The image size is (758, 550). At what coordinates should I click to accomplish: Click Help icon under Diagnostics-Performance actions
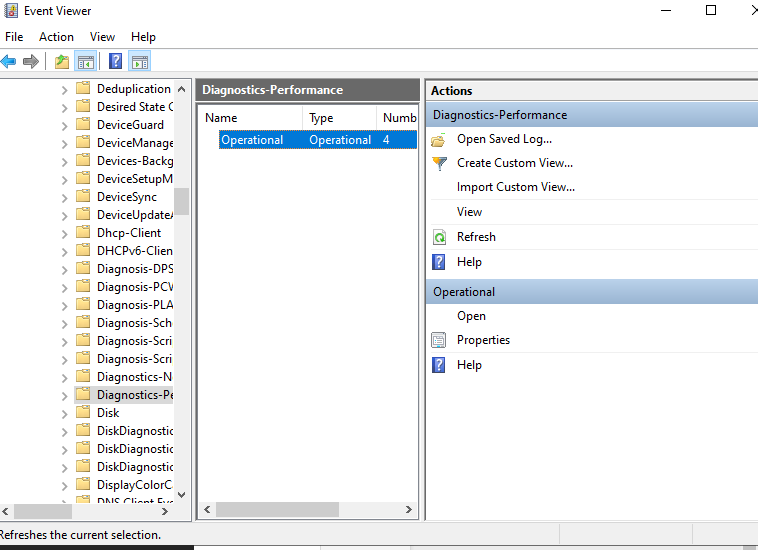(438, 262)
